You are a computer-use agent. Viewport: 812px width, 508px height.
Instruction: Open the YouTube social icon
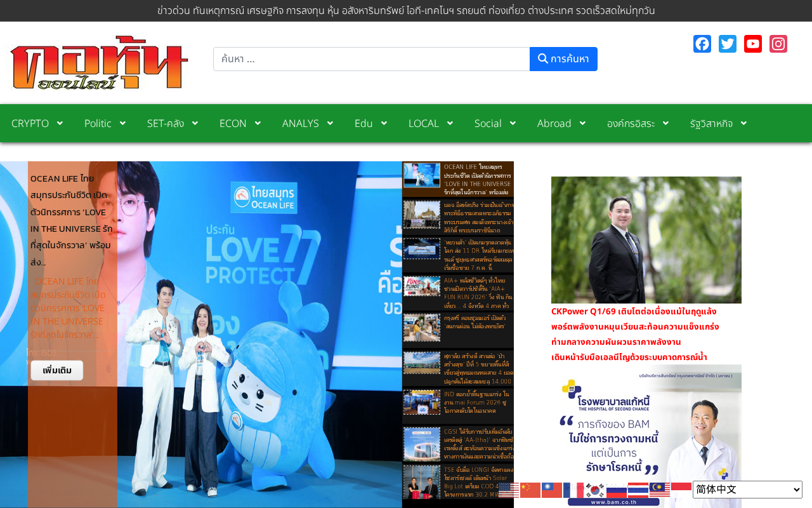click(753, 44)
